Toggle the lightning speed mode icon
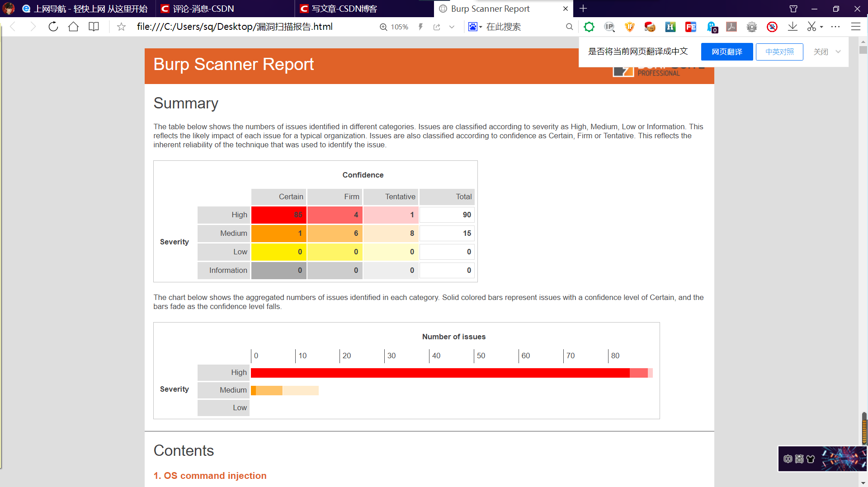 click(420, 27)
